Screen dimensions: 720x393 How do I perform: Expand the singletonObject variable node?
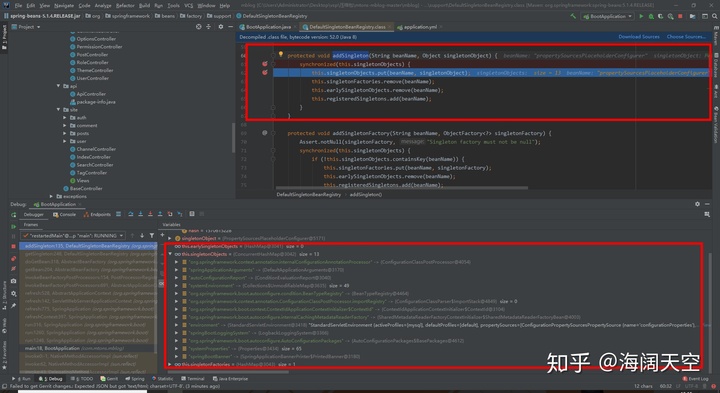click(x=170, y=238)
